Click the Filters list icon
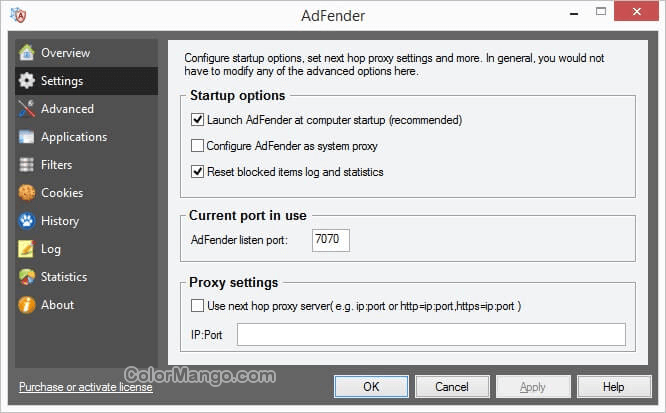 [x=26, y=164]
